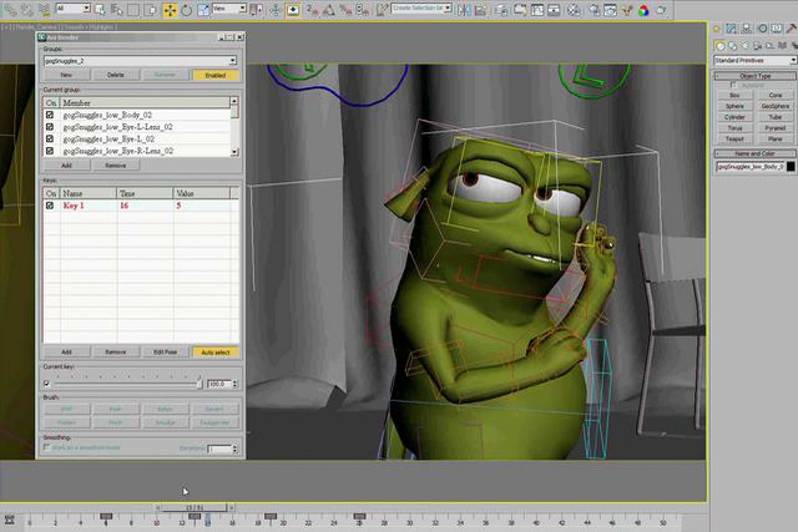The height and width of the screenshot is (532, 798).
Task: Open the Layer Manager icon
Action: point(501,10)
